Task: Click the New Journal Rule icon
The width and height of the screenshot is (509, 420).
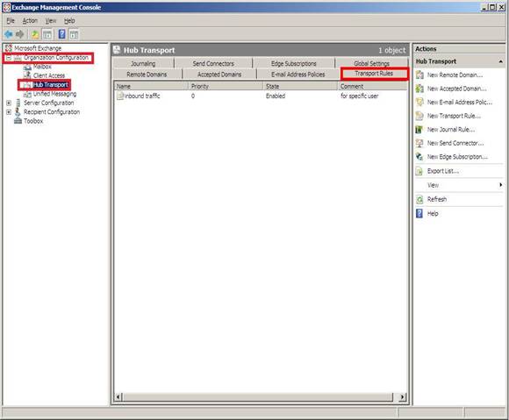Action: [x=419, y=130]
